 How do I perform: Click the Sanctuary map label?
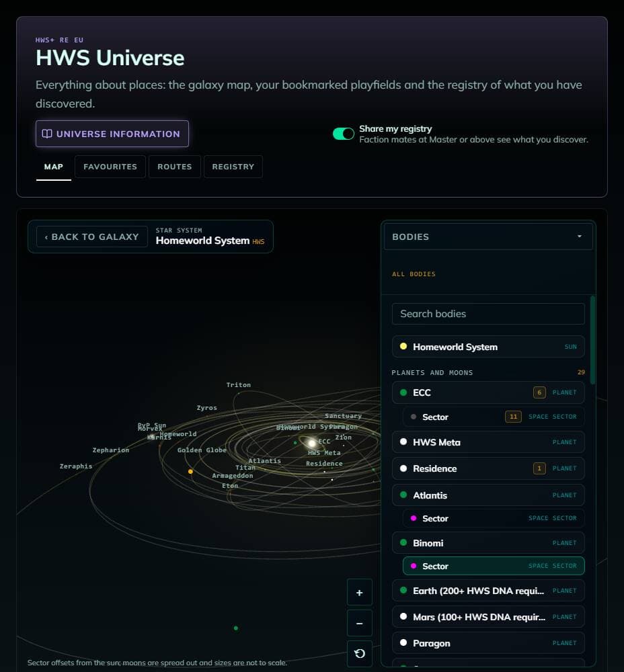point(343,416)
